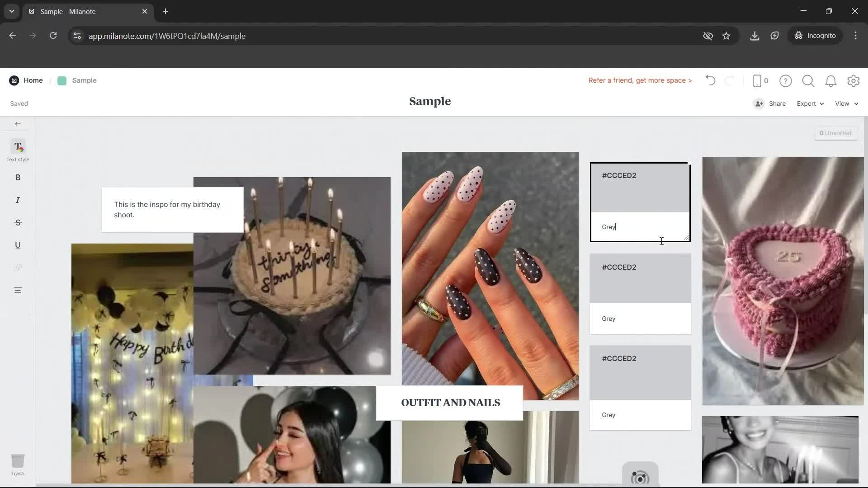Toggle Underline formatting
This screenshot has height=488, width=868.
[x=18, y=245]
